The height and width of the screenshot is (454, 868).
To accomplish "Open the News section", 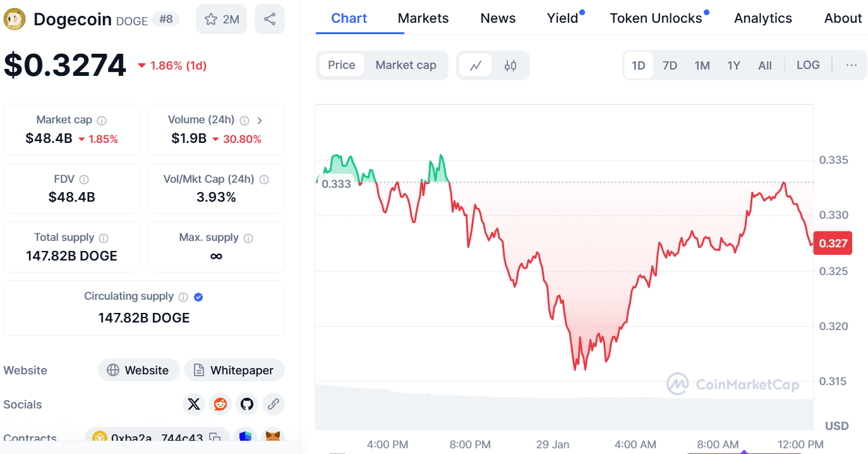I will tap(497, 18).
